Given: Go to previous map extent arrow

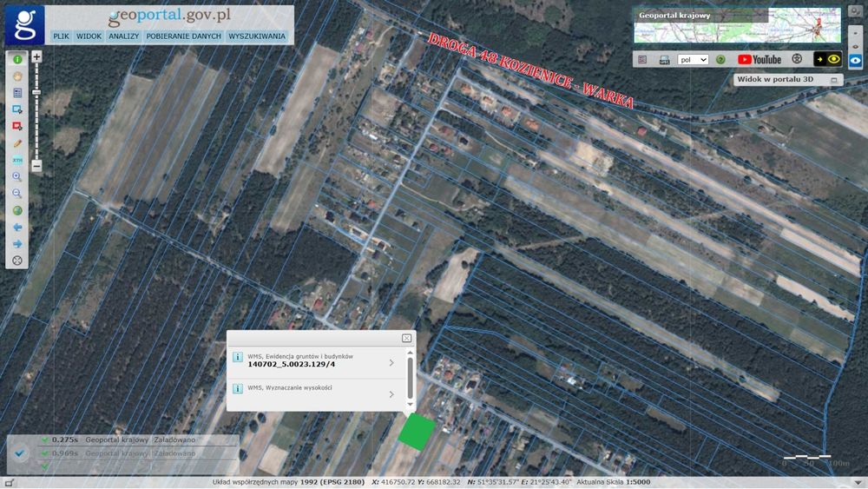Looking at the screenshot, I should click(17, 227).
